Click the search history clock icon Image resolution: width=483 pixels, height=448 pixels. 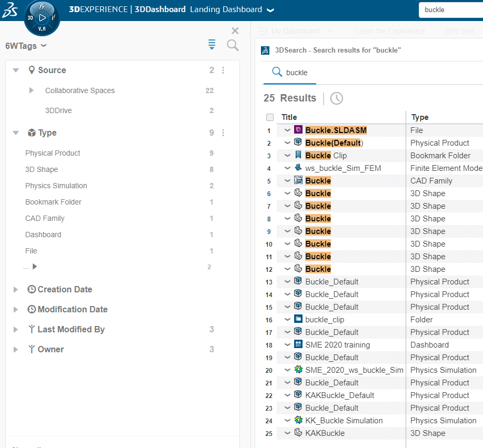336,98
